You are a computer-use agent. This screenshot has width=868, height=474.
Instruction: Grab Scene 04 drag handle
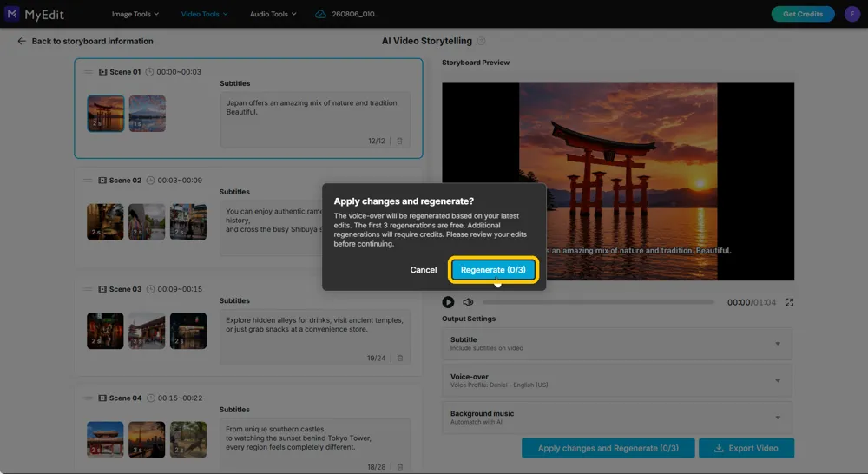pos(88,398)
